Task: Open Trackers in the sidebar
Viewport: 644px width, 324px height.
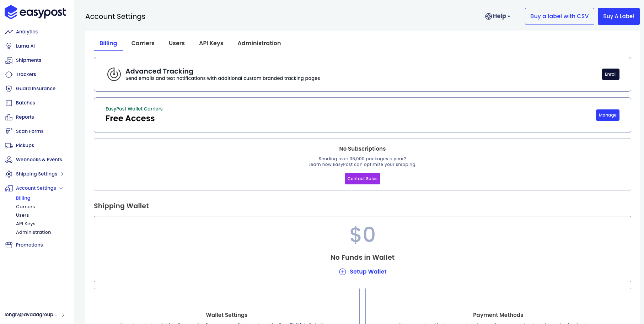Action: pyautogui.click(x=26, y=75)
